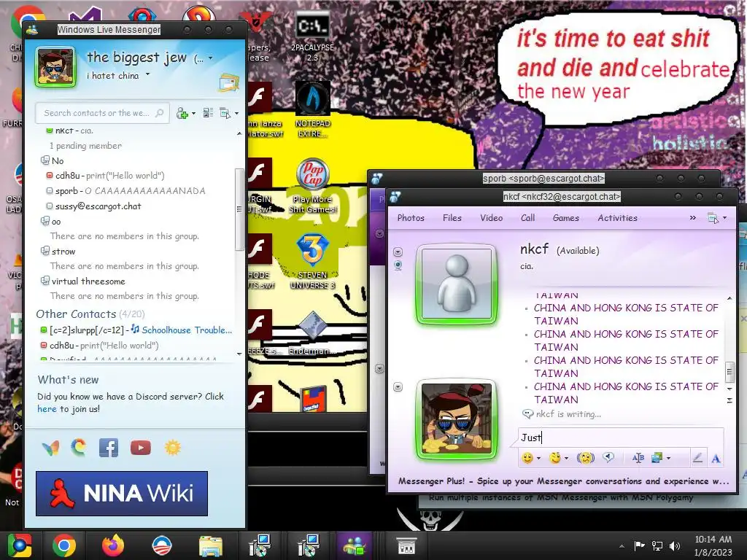The width and height of the screenshot is (747, 560).
Task: Open the 2PACALYPSE 2.3 desktop icon
Action: (312, 36)
